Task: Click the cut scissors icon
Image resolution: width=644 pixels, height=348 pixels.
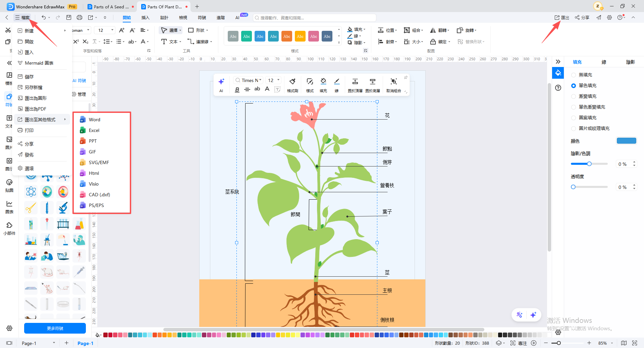Action: pyautogui.click(x=8, y=30)
